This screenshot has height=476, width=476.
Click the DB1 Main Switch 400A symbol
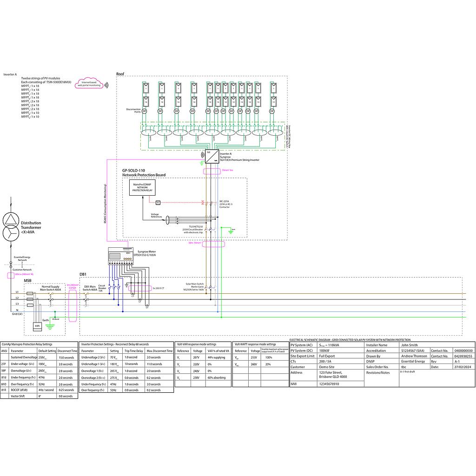[x=86, y=299]
